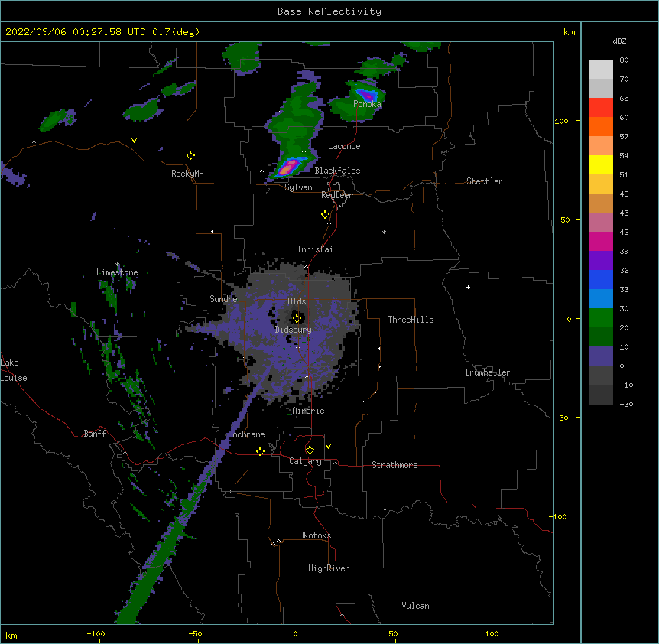Click the 80 dBZ white legend swatch
Screen dimensions: 659x644
(x=601, y=69)
